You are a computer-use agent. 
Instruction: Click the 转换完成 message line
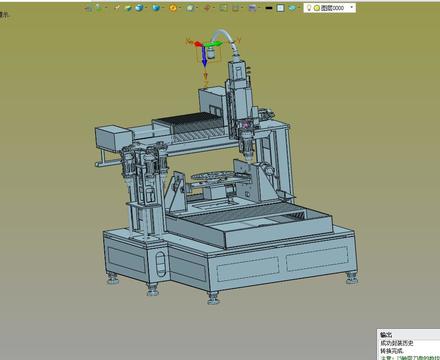(392, 351)
